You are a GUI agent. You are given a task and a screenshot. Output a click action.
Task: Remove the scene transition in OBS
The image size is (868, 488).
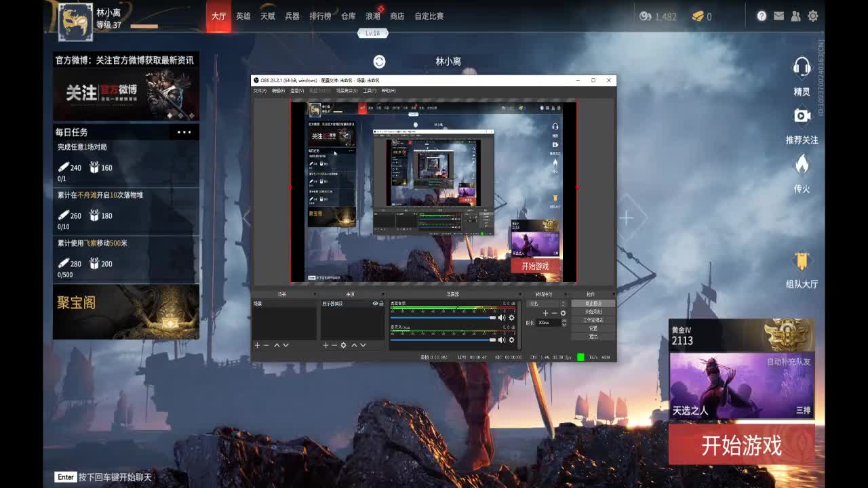[554, 313]
